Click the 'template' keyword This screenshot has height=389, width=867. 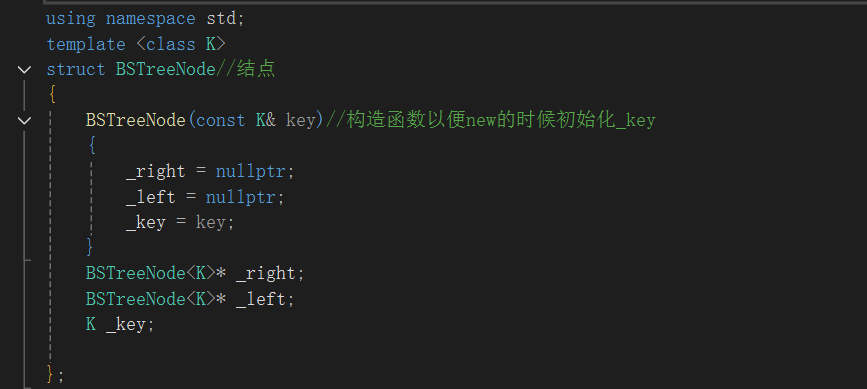86,44
